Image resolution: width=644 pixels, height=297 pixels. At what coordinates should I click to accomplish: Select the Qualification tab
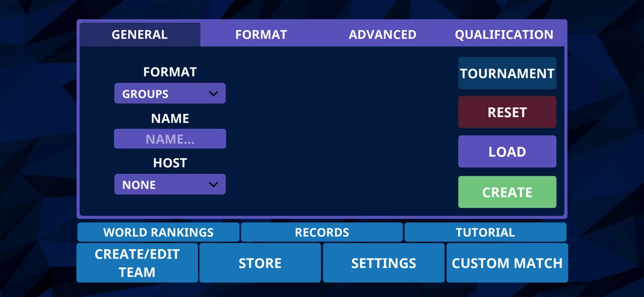504,35
